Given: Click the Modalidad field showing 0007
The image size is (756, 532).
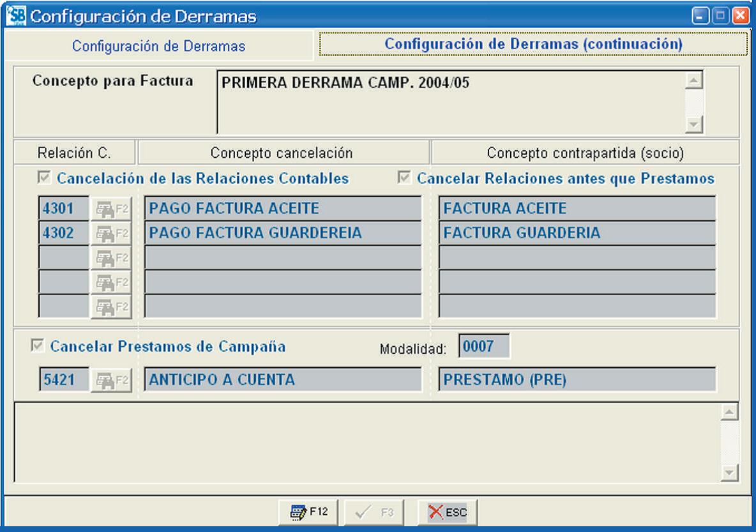Looking at the screenshot, I should pos(483,346).
